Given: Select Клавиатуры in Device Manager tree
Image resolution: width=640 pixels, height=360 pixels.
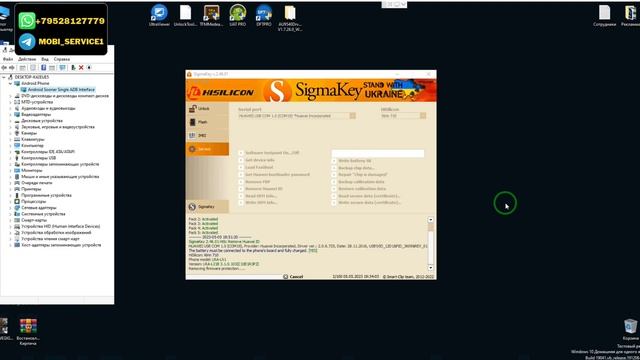Looking at the screenshot, I should 33,139.
